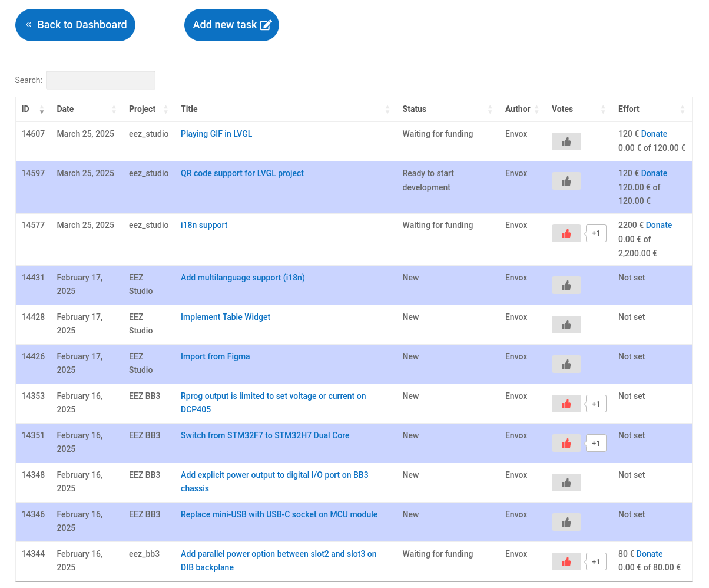Click Donate on QR code support row
This screenshot has width=709, height=588.
click(654, 173)
